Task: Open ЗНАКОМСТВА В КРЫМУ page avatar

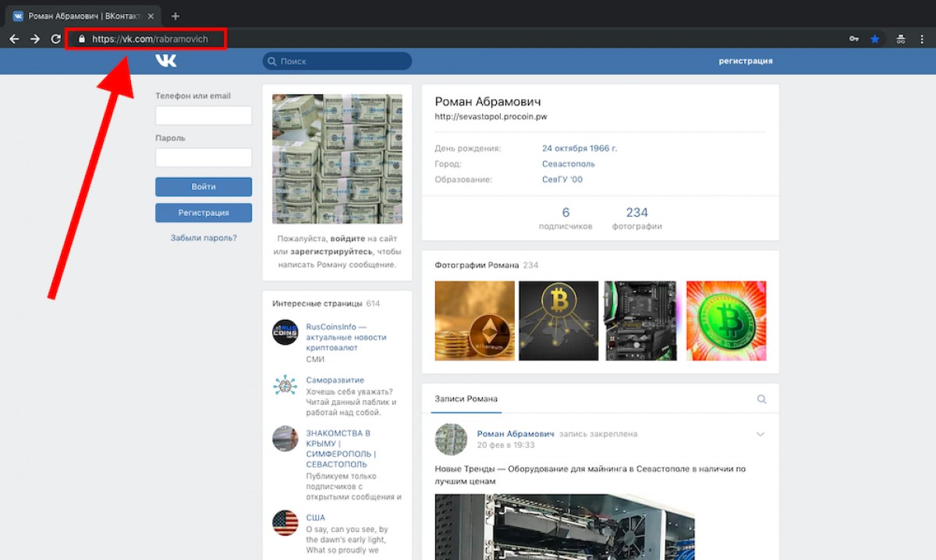Action: tap(285, 438)
